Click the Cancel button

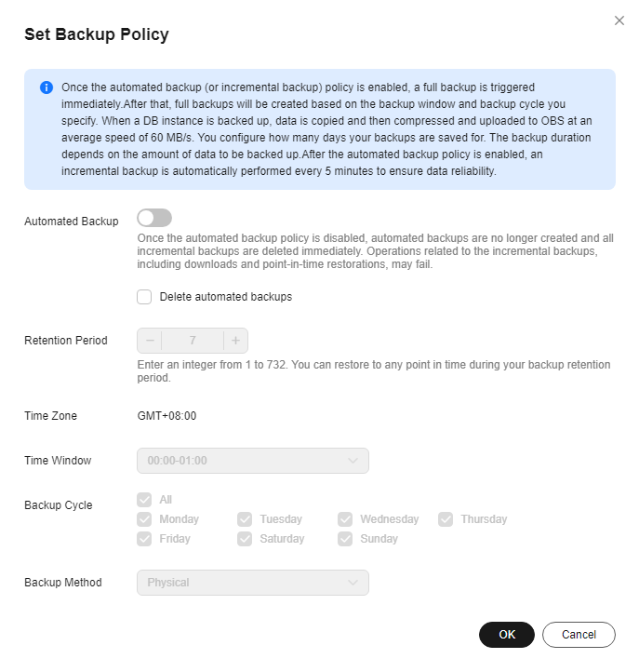click(579, 635)
